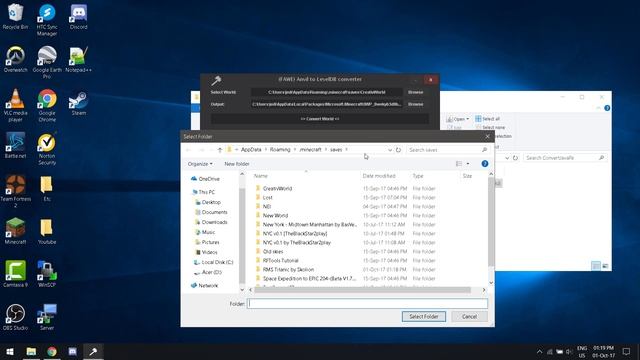Click the Windows Start button
The height and width of the screenshot is (360, 640).
pyautogui.click(x=10, y=351)
